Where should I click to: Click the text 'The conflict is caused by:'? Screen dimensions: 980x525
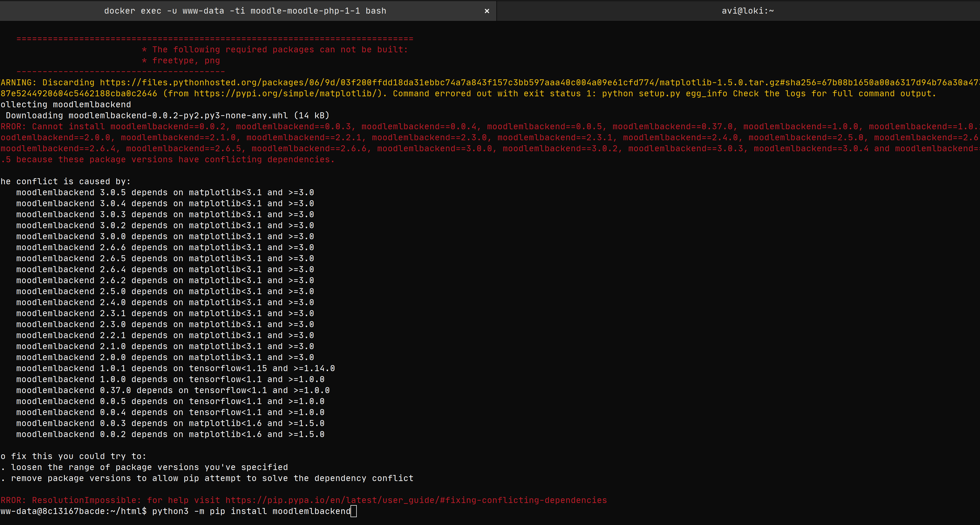(x=65, y=182)
